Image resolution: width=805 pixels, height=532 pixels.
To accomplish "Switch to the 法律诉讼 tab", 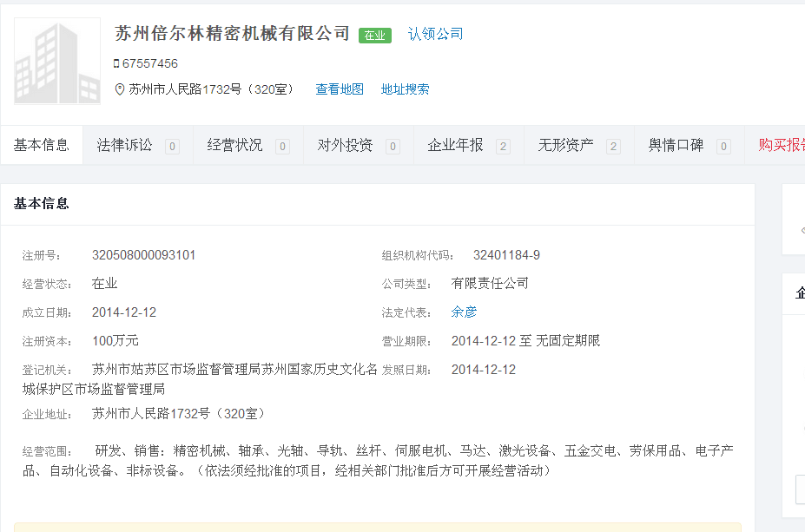I will (x=124, y=145).
